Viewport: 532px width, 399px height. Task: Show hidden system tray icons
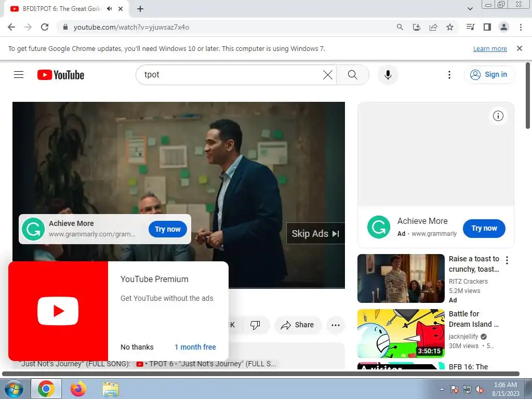(442, 389)
